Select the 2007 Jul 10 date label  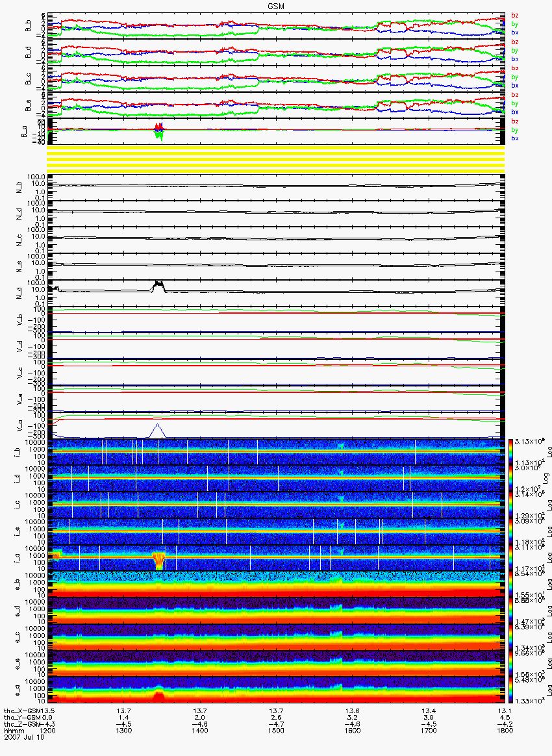pos(24,737)
